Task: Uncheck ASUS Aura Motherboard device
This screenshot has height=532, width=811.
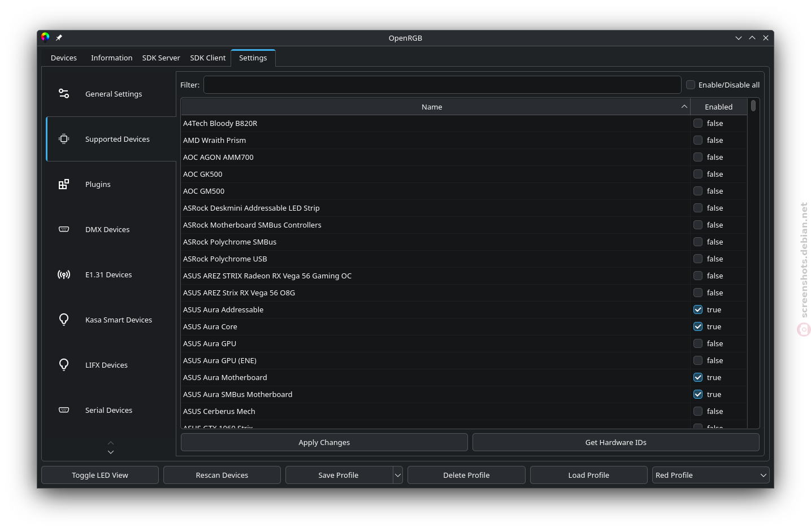Action: pyautogui.click(x=698, y=377)
